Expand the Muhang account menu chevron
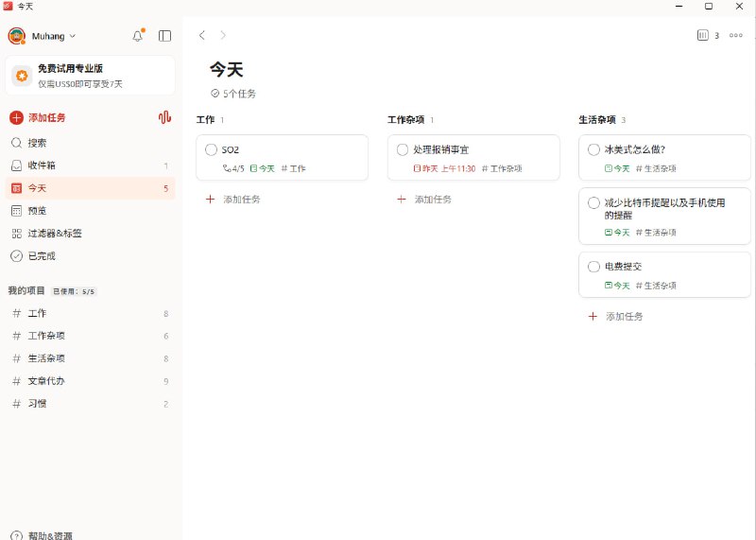This screenshot has height=540, width=756. tap(73, 36)
